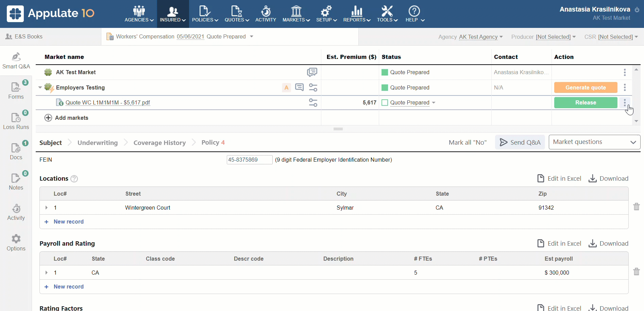The height and width of the screenshot is (311, 644).
Task: Go to Activity in top navigation
Action: pos(266,14)
